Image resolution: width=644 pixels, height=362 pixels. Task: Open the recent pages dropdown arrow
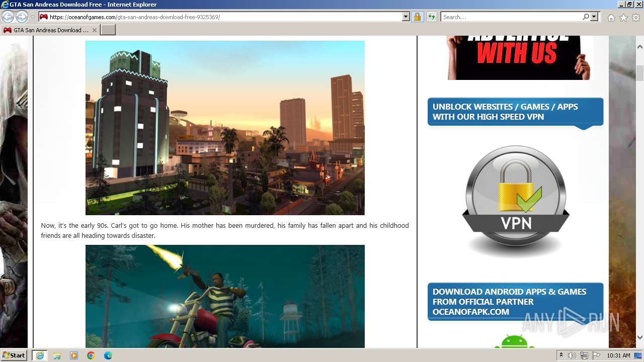point(33,17)
